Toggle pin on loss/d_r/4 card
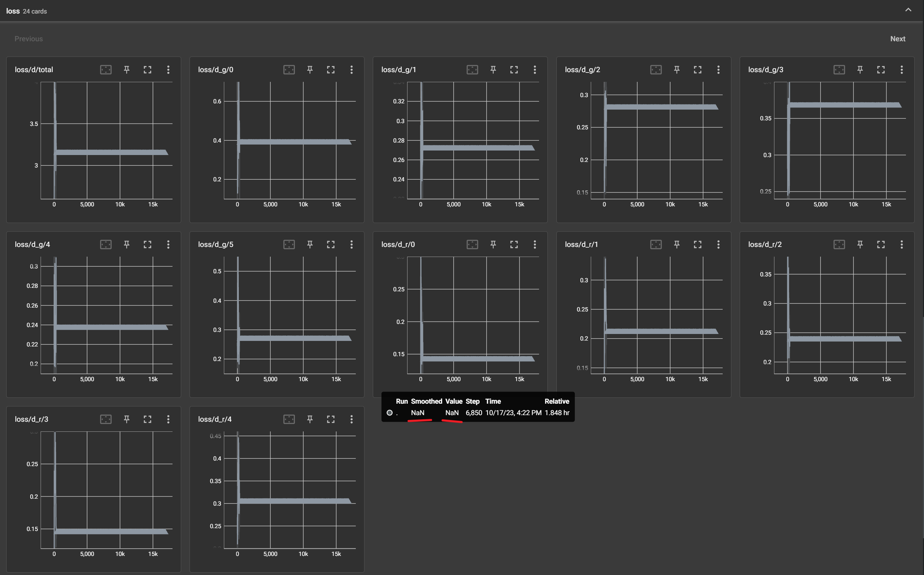Screen dimensions: 924x575 (x=310, y=419)
